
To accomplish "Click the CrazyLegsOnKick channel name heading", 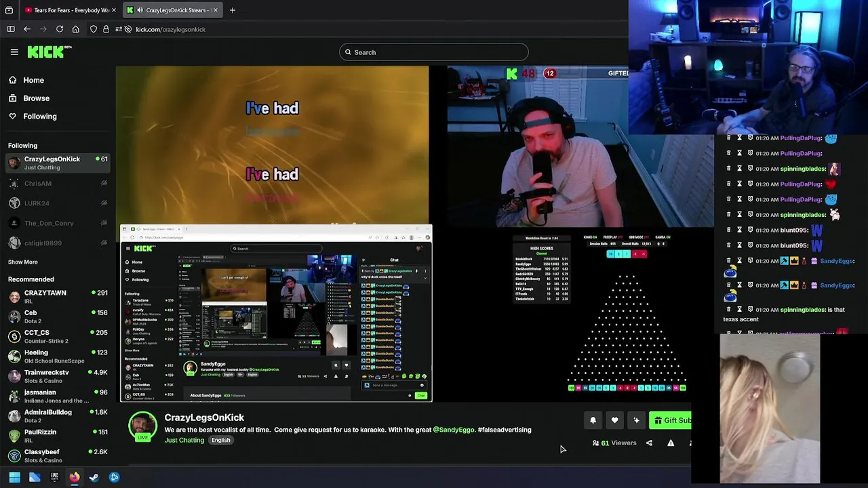I will pos(204,418).
